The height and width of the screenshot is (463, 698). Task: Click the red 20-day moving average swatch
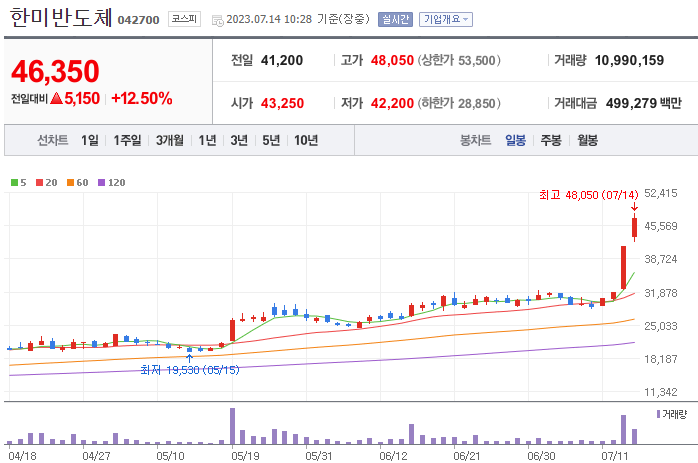[x=39, y=183]
